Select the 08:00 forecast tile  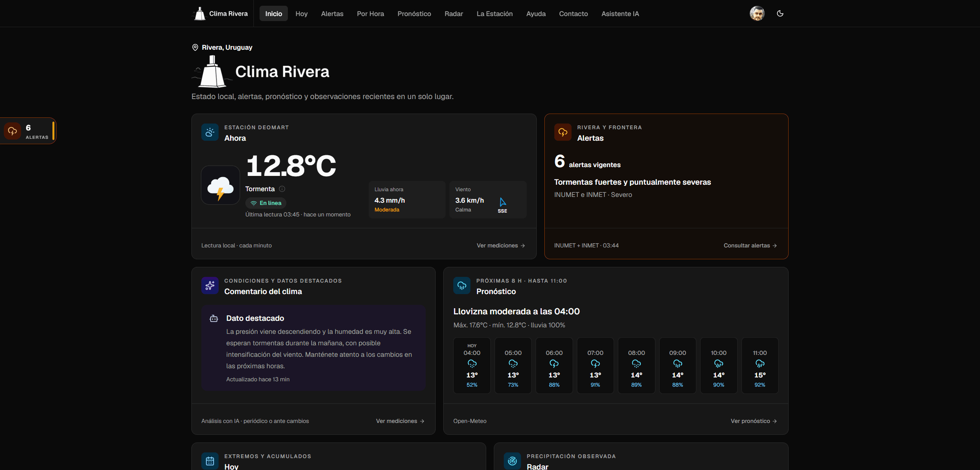[636, 366]
